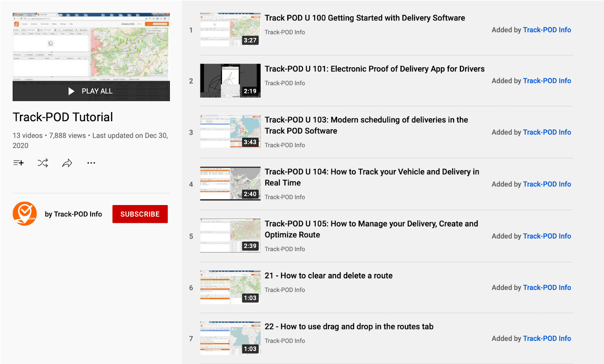604x364 pixels.
Task: Open 'Track POD U 100 Getting Started' title
Action: tap(365, 18)
